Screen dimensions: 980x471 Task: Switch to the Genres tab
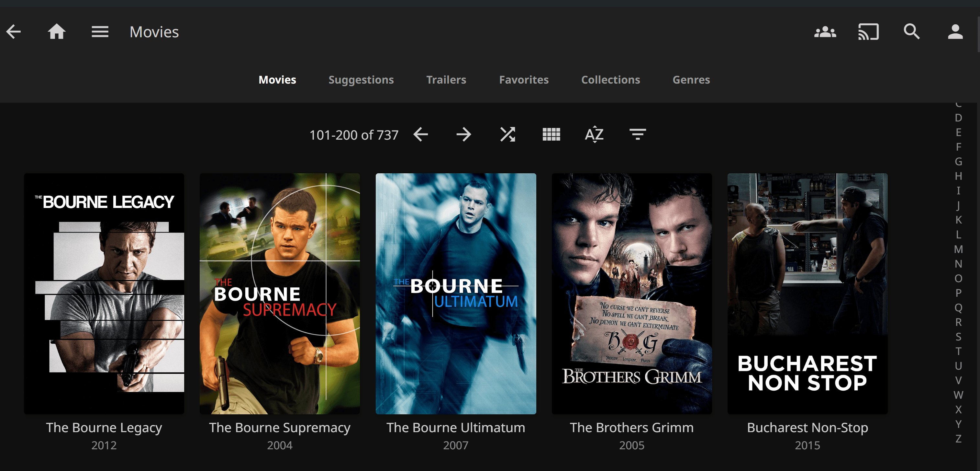(691, 80)
